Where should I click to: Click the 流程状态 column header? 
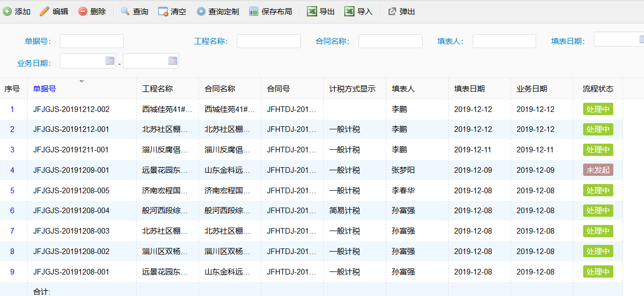pyautogui.click(x=598, y=88)
